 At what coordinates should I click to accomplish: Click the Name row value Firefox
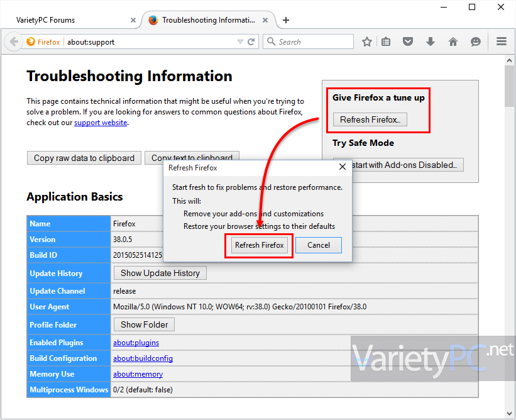pyautogui.click(x=124, y=224)
